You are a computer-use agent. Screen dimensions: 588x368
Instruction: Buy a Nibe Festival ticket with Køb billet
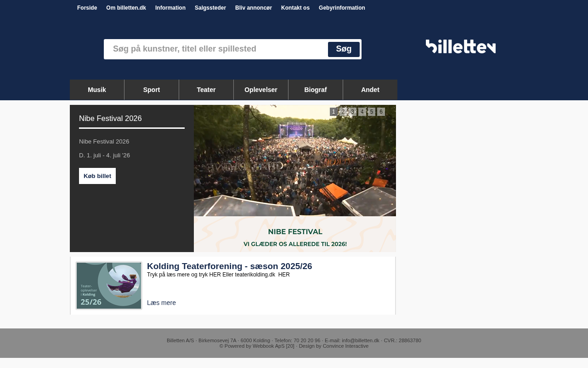pos(97,176)
